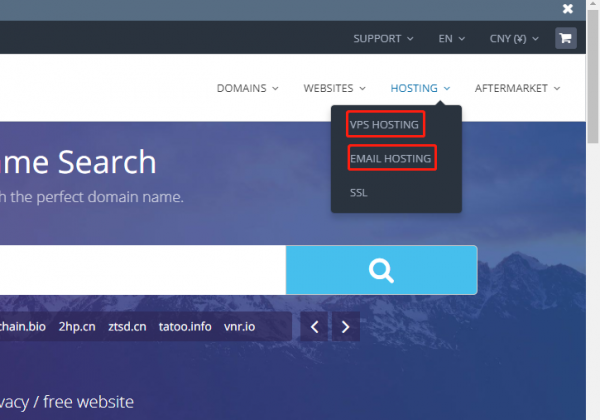
Task: Open the EN language selector
Action: coord(451,39)
